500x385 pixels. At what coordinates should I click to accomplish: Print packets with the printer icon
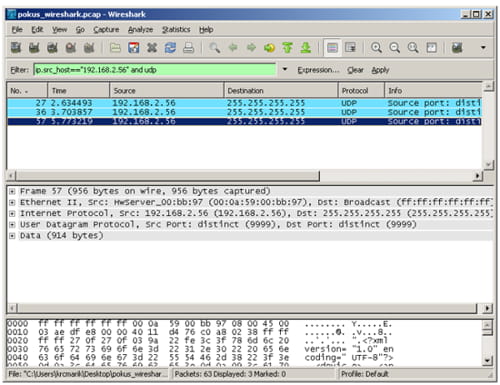pos(189,48)
